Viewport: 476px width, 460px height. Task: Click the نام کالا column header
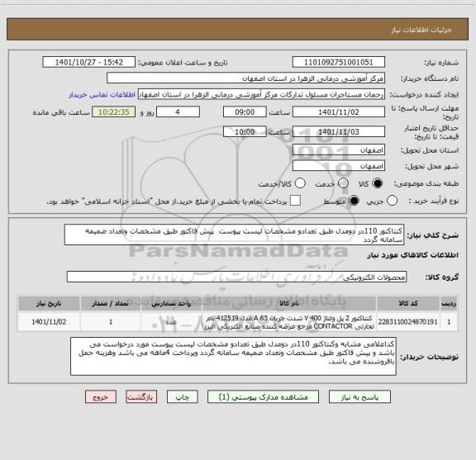(x=289, y=303)
